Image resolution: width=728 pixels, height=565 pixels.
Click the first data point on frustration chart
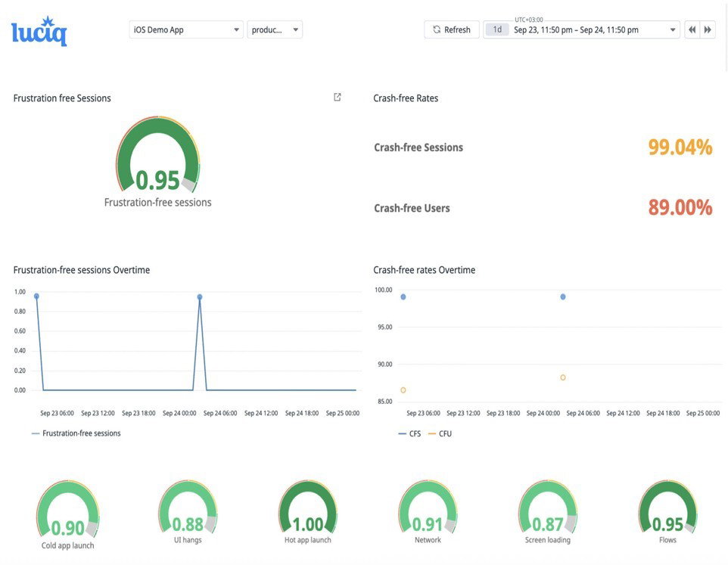36,296
